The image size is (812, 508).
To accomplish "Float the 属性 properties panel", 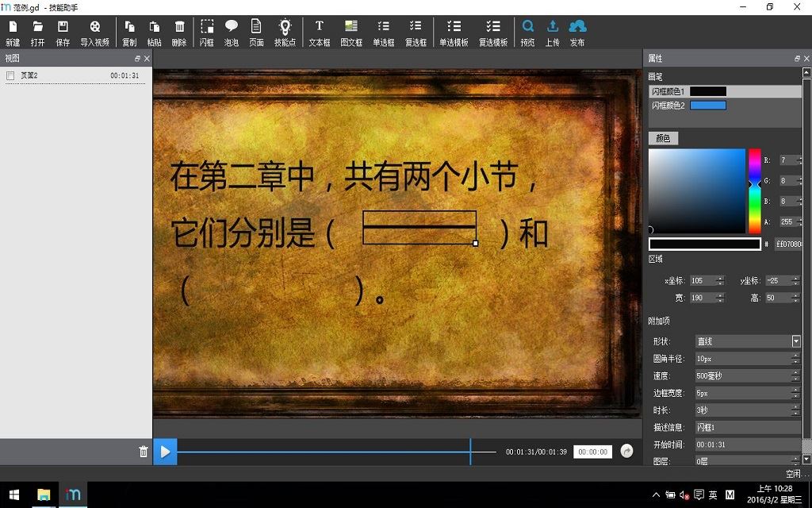I will pos(797,59).
